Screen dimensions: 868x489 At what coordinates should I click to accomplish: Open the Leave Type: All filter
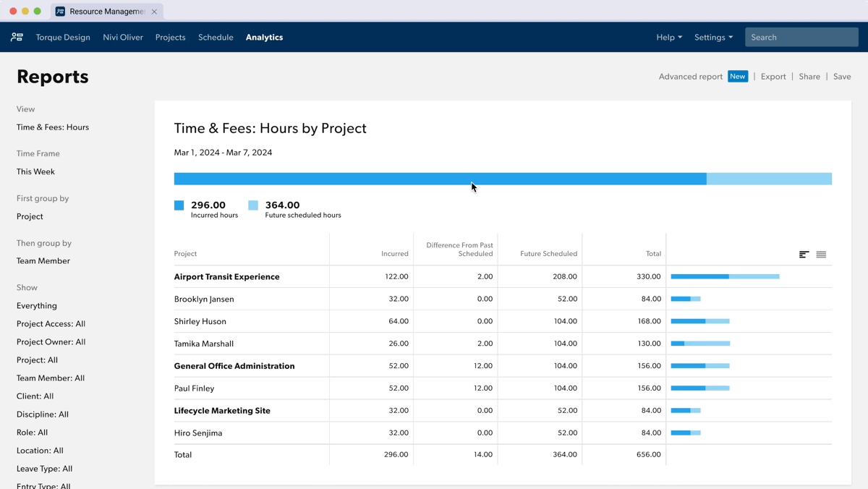point(45,469)
